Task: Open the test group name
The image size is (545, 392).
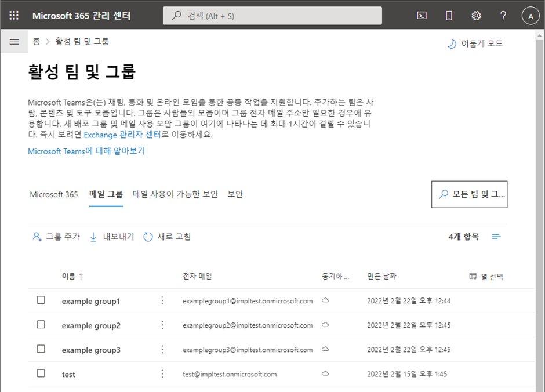Action: (68, 374)
